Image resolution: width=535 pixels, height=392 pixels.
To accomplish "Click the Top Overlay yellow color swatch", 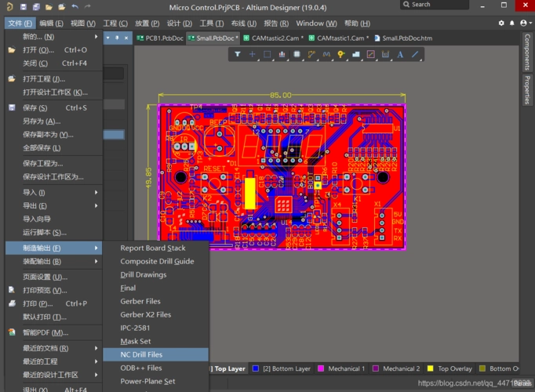I will point(431,368).
